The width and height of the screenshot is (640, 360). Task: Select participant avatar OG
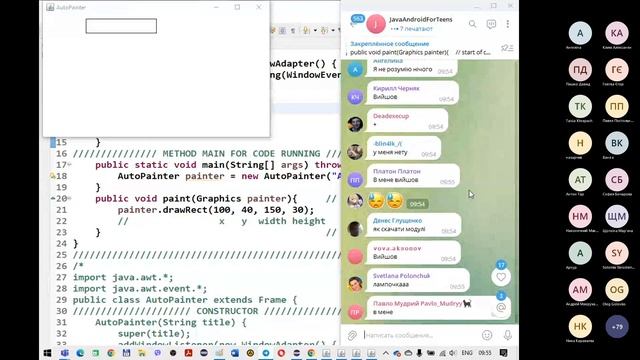[617, 290]
